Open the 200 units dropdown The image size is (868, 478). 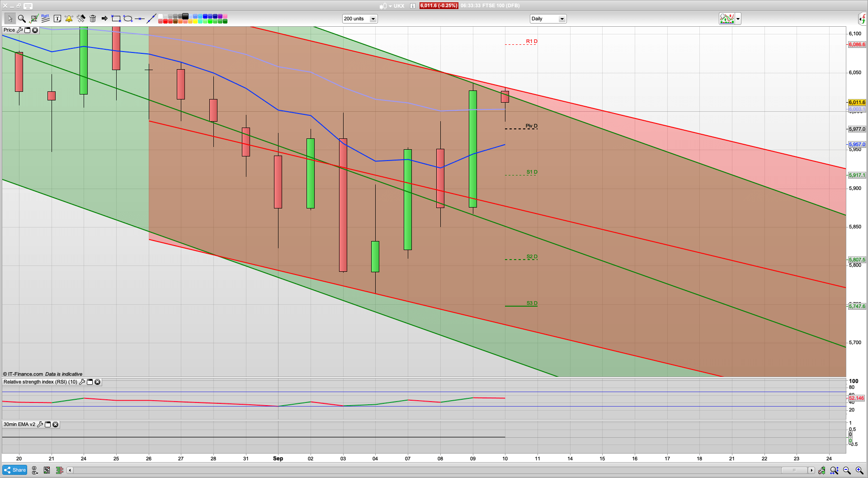373,19
